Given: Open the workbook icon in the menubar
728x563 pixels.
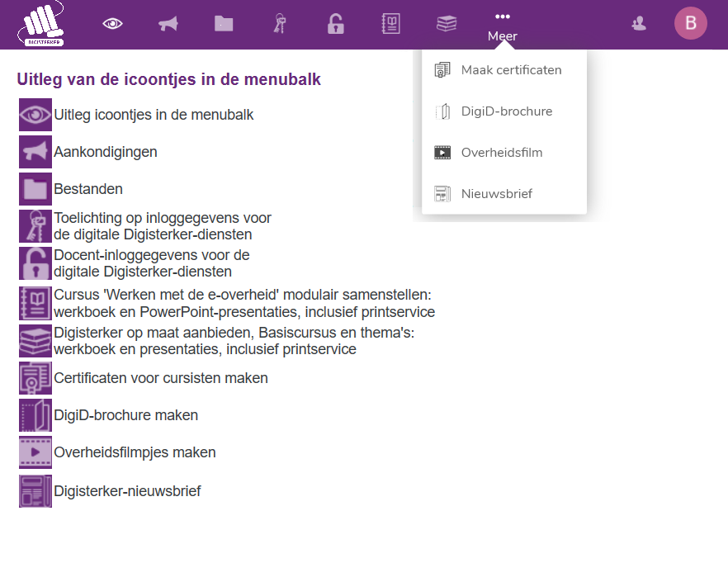Looking at the screenshot, I should [391, 24].
